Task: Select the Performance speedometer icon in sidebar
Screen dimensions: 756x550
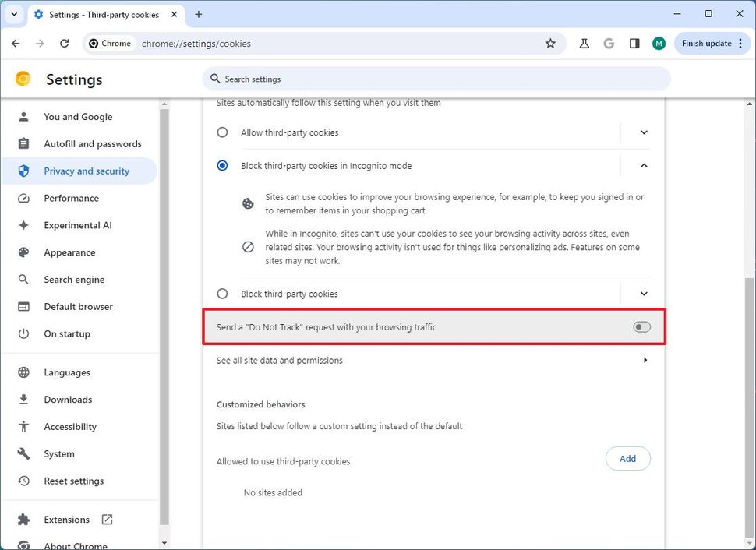Action: point(23,198)
